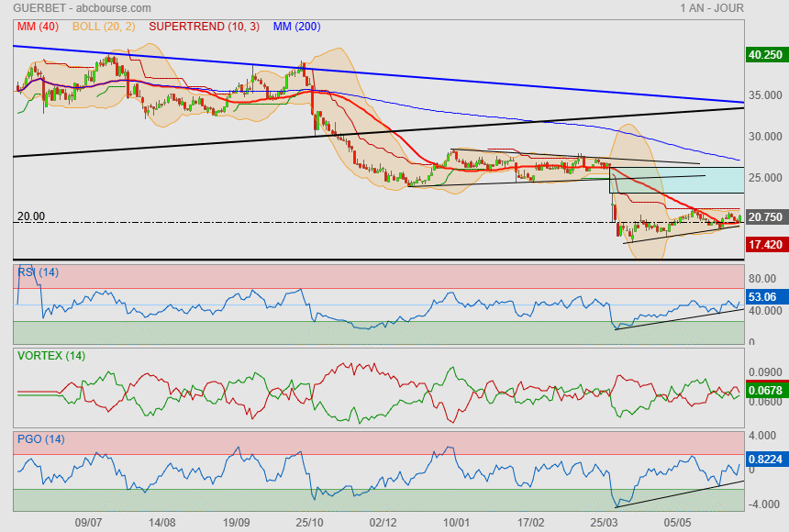
Task: Click the MM (40) legend label
Action: (36, 27)
